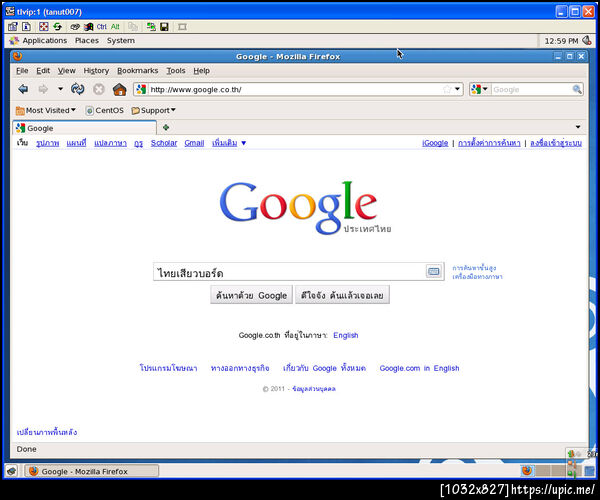The width and height of the screenshot is (600, 500).
Task: Open Firefox Bookmarks menu
Action: tap(138, 71)
